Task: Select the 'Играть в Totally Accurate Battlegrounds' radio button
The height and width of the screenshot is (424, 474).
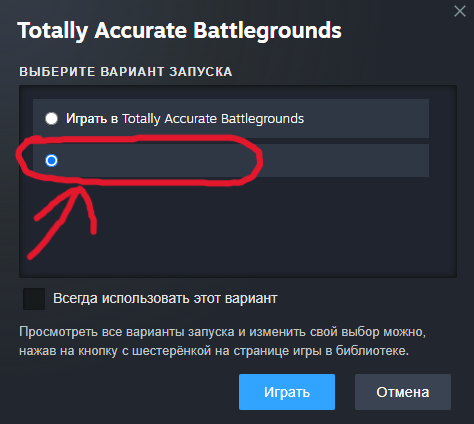Action: pos(51,118)
